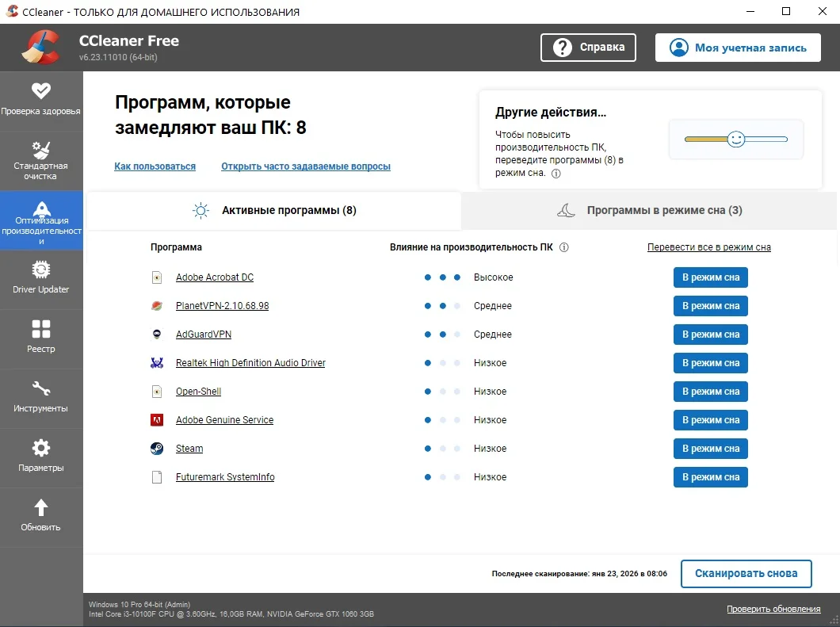Viewport: 840px width, 627px height.
Task: Click info icon next to Влияние на производительность
Action: [563, 247]
